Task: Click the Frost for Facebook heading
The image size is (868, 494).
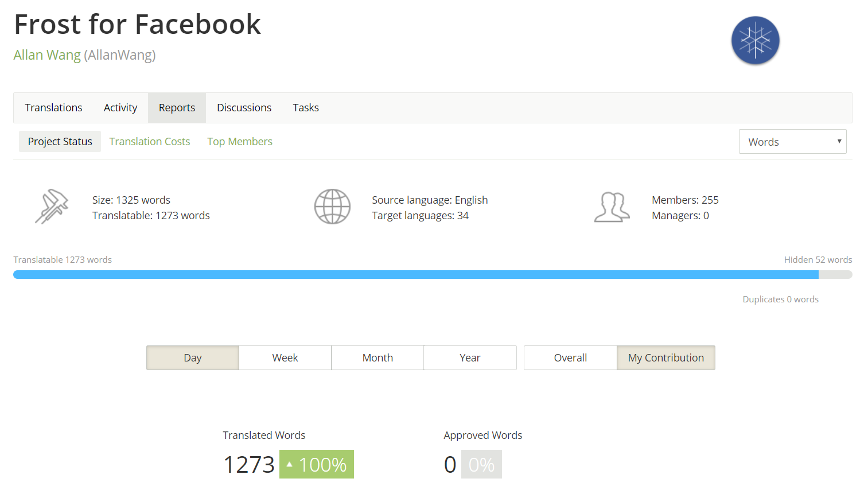Action: coord(137,25)
